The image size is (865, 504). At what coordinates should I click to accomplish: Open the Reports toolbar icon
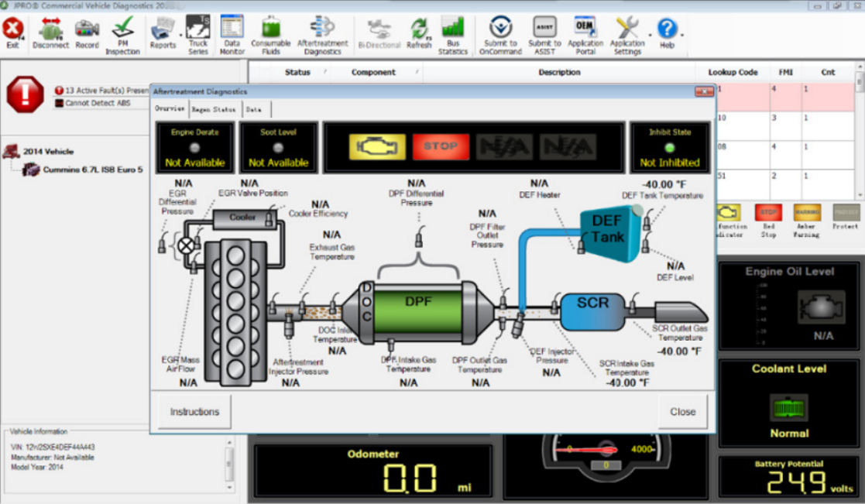tap(162, 33)
